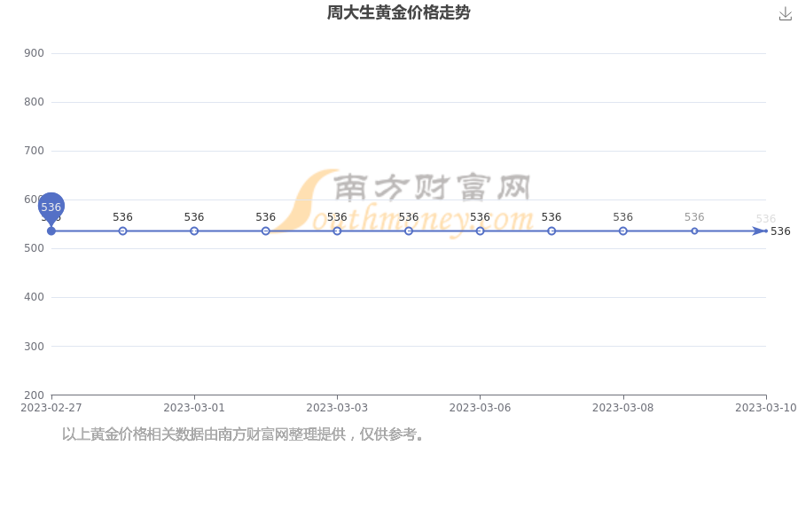Viewport: 798px width, 532px height.
Task: Click x-axis label 2023-03-01
Action: click(194, 408)
